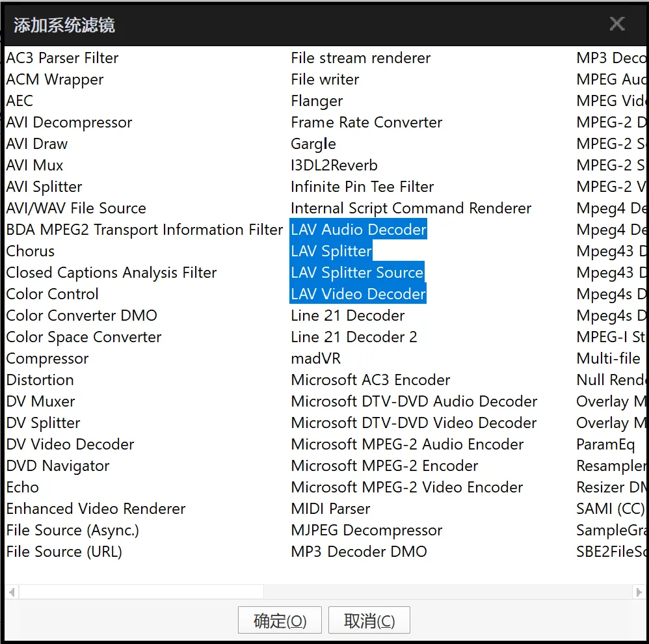Pick AVI/WAV File Source entry
Viewport: 649px width, 644px height.
76,208
